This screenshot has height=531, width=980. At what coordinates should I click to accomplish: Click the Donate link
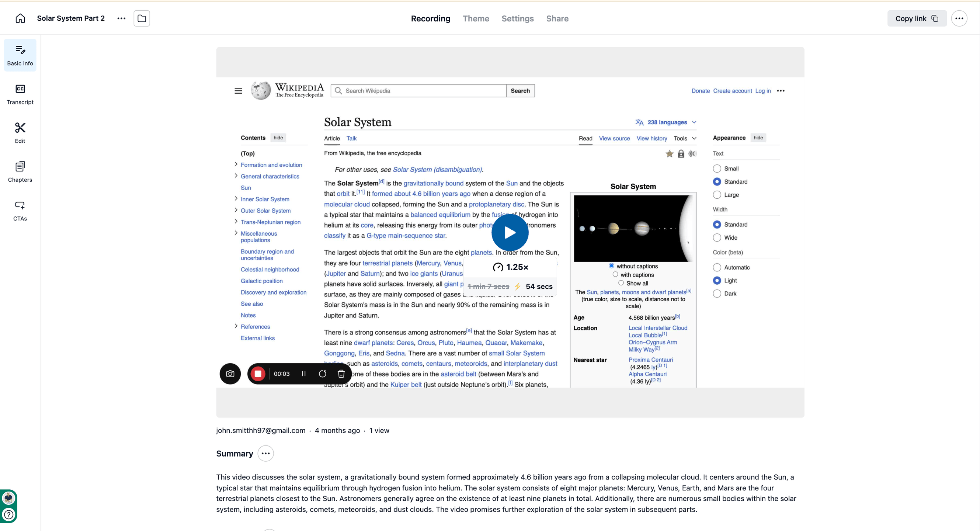coord(701,91)
